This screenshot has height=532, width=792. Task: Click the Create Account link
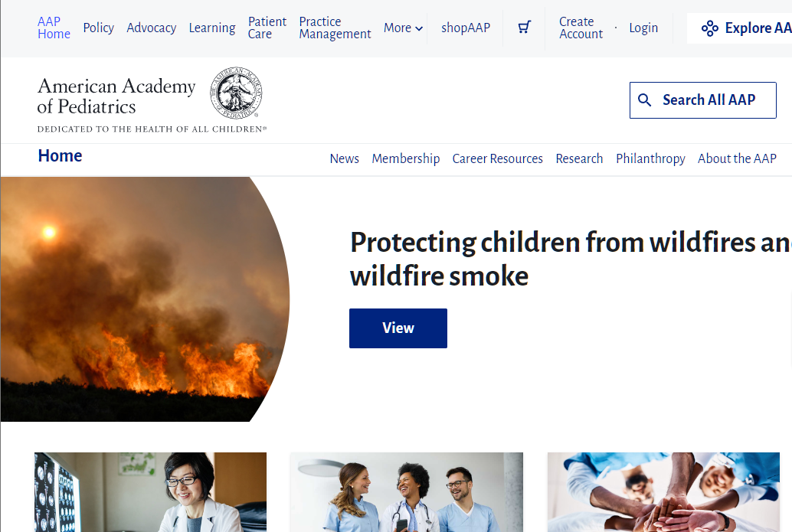[x=581, y=28]
